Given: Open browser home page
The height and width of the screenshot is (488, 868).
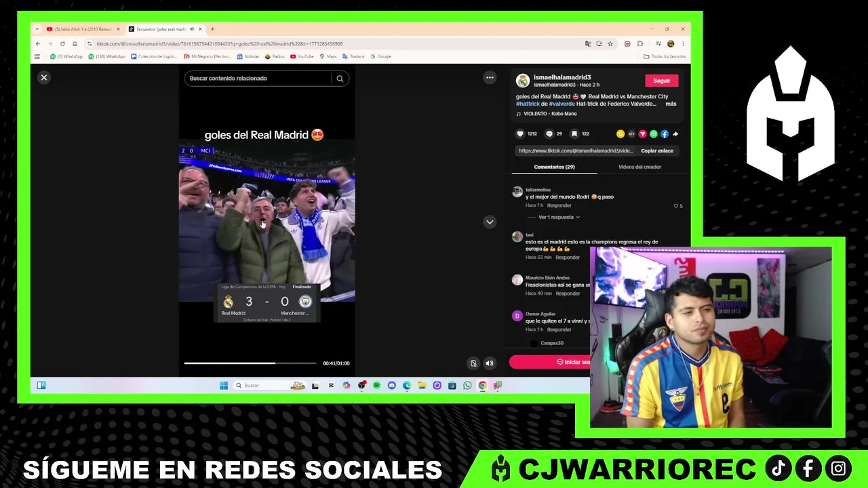Looking at the screenshot, I should coord(75,44).
